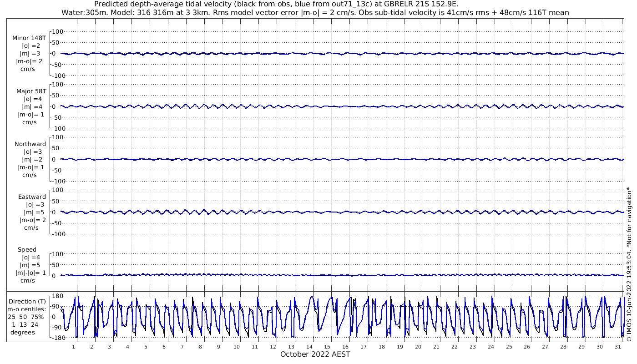Screen dimensions: 637x364
Task: Click the "100" tick of the Speed panel
Action: [x=57, y=254]
